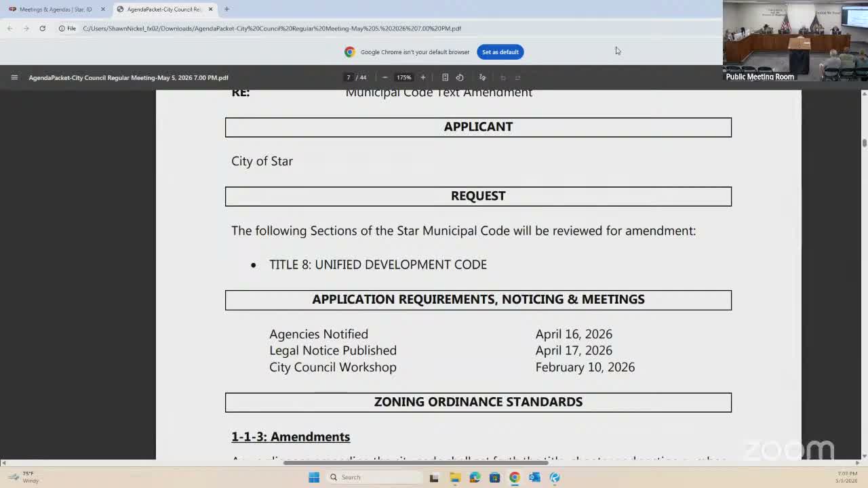Click the sentence about Star Municipal Code sections
Image resolution: width=868 pixels, height=488 pixels.
pyautogui.click(x=463, y=231)
